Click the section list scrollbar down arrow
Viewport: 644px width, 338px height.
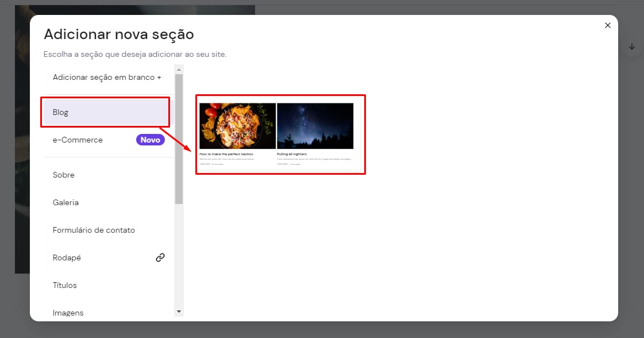[x=179, y=311]
